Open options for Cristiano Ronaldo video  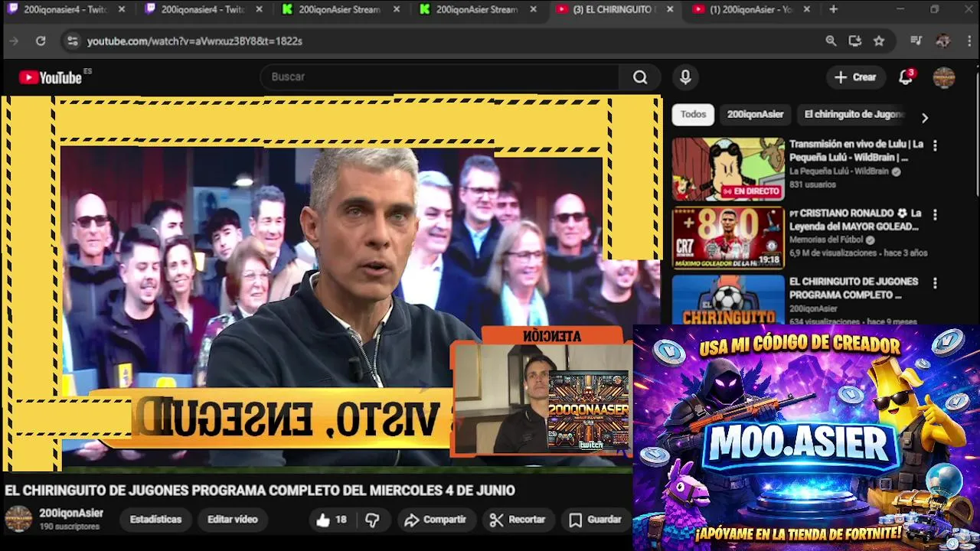tap(935, 215)
